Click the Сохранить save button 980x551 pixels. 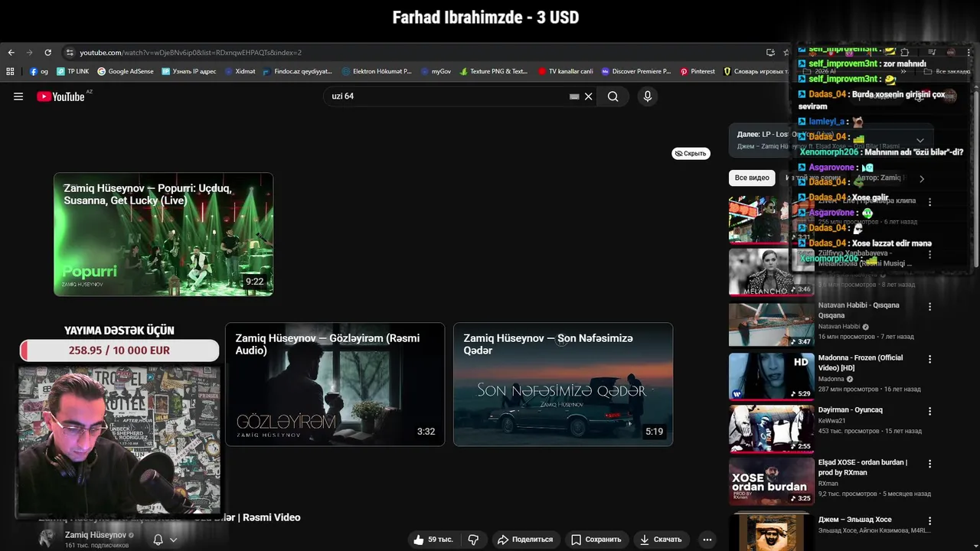point(596,540)
